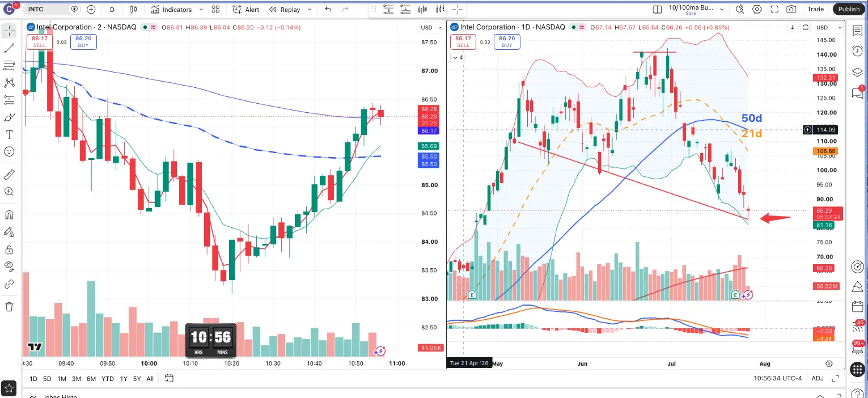Take a chart snapshot with camera icon
868x398 pixels.
tap(791, 9)
